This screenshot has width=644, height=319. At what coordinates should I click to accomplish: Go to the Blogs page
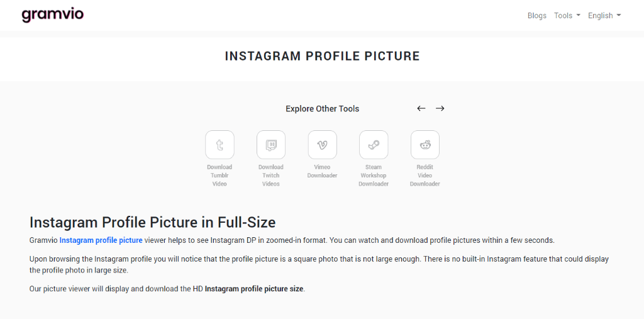537,16
